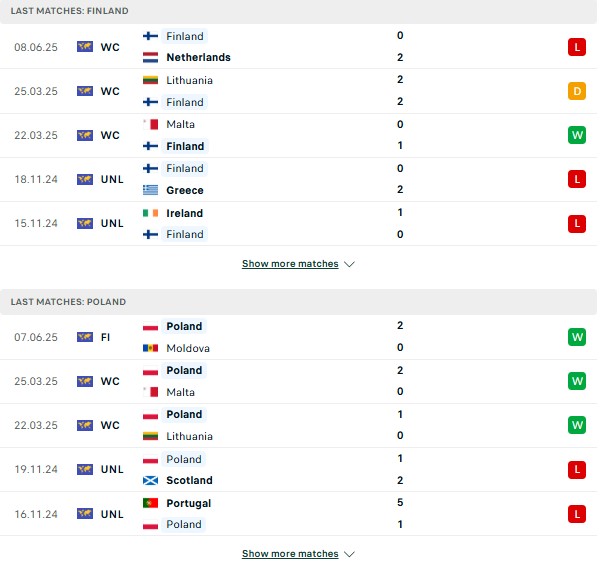
Task: Click the red L badge for Finland vs Netherlands
Action: (577, 47)
